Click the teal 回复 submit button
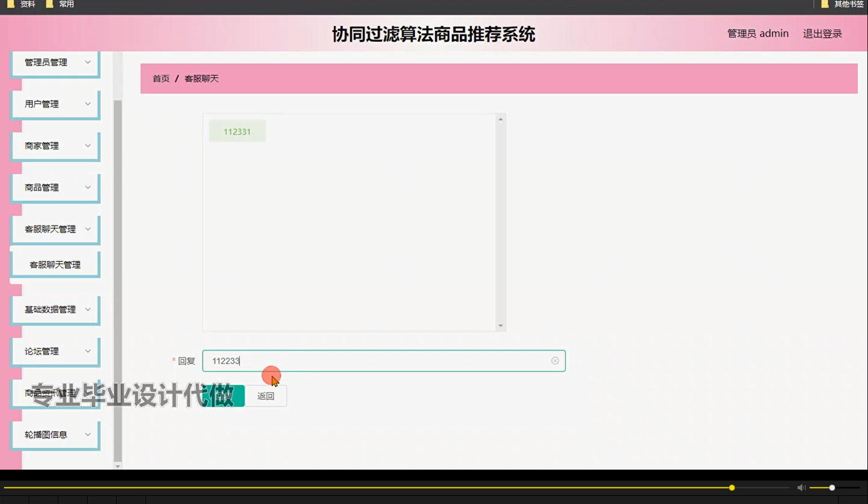 223,395
